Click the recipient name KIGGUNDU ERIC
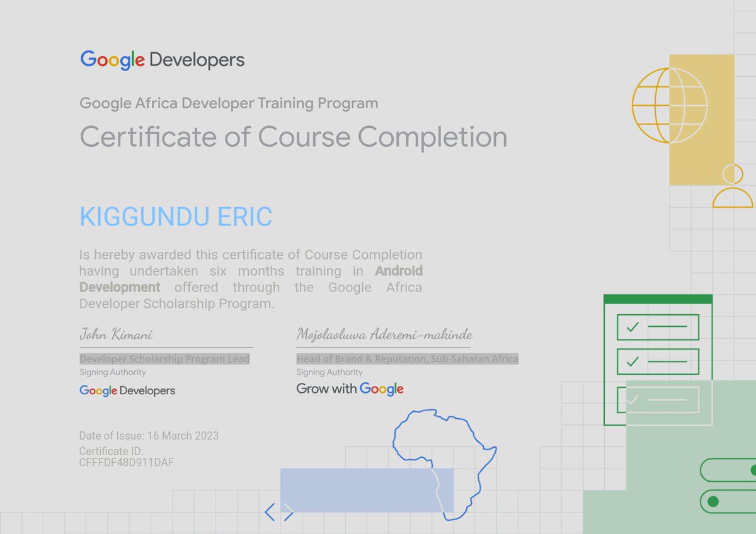 point(176,217)
